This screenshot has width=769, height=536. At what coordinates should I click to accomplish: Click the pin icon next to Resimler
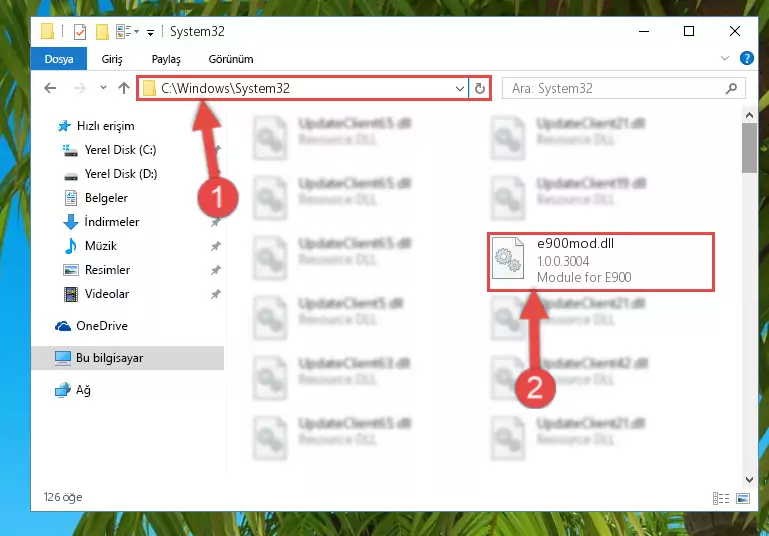point(215,270)
